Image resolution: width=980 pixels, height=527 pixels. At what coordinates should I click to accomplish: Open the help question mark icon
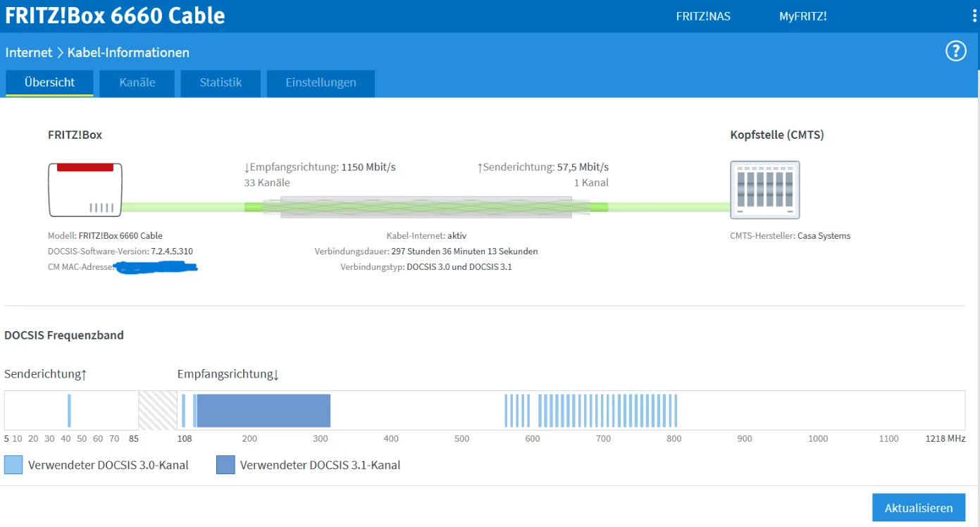click(955, 51)
